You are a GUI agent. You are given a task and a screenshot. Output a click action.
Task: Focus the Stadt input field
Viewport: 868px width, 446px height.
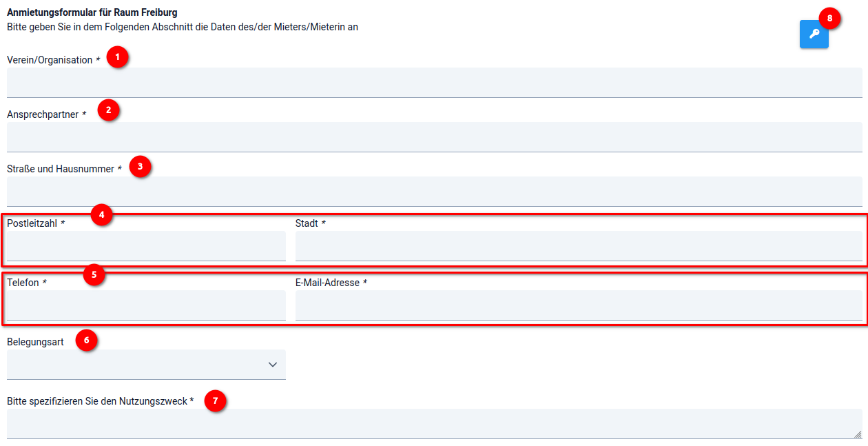pos(578,246)
